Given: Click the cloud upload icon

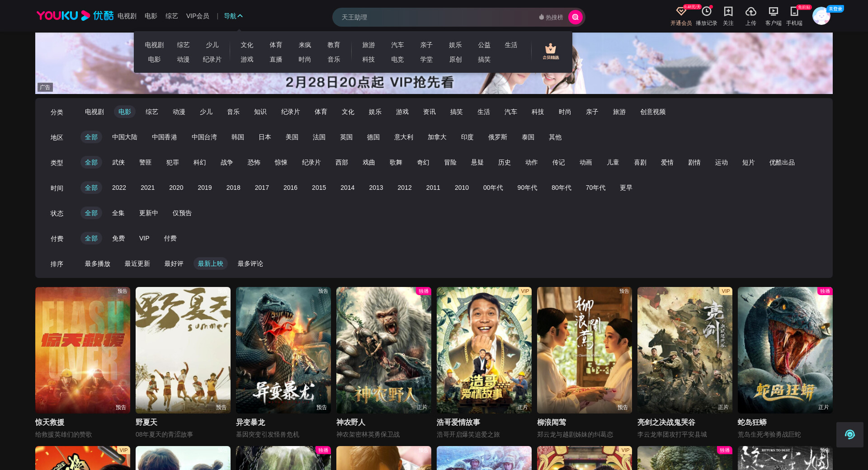Looking at the screenshot, I should 750,12.
